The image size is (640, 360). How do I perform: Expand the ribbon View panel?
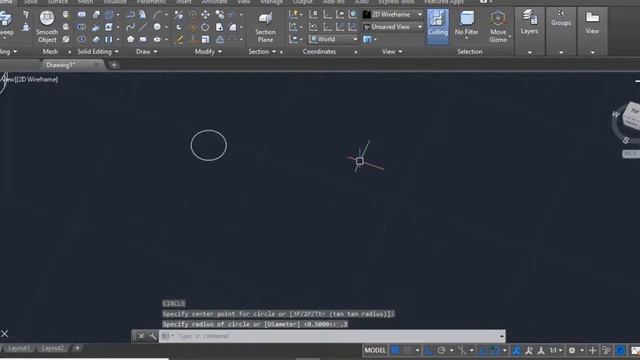pos(392,52)
